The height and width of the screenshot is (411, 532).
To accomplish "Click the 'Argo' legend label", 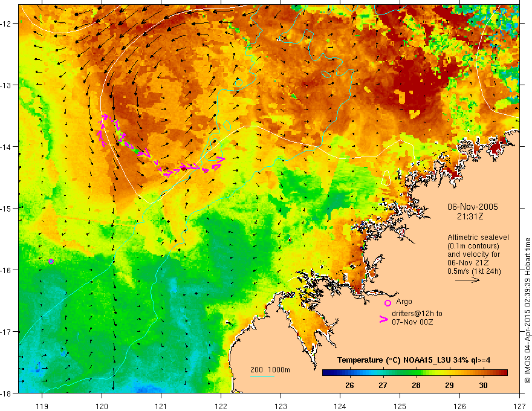I will tap(404, 302).
